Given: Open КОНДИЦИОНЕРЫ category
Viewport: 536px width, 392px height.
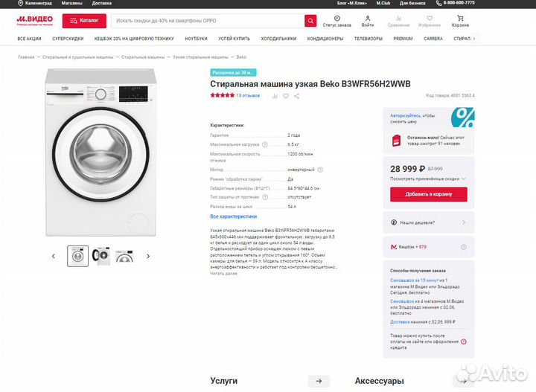Looking at the screenshot, I should click(325, 39).
